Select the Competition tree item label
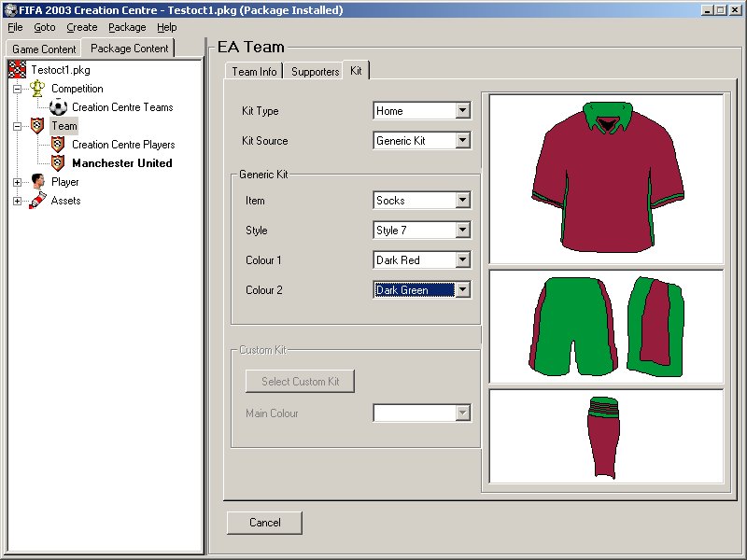This screenshot has width=747, height=560. coord(78,89)
